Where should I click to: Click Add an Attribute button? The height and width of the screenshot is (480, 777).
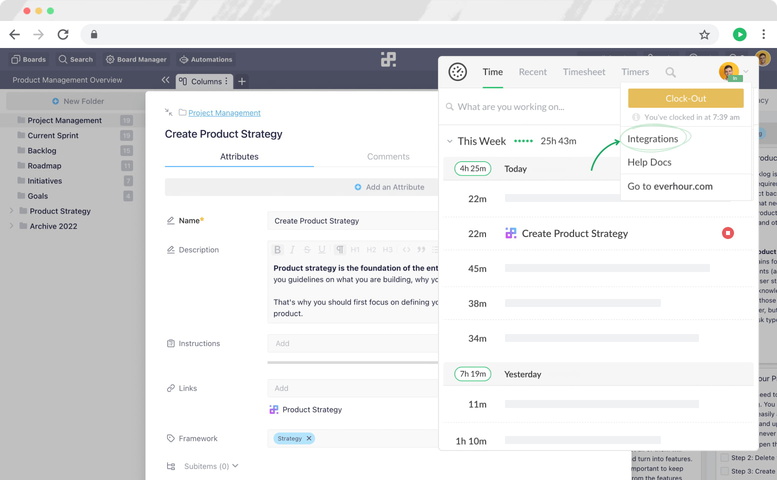[x=389, y=187]
